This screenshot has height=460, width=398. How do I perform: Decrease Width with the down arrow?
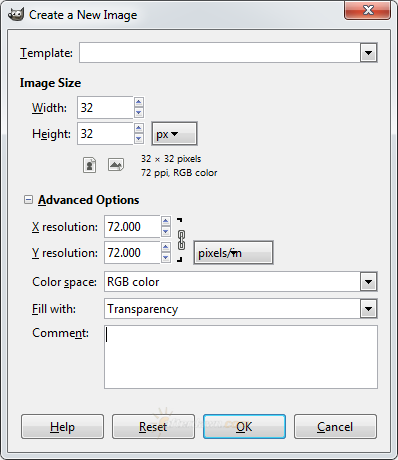point(139,113)
